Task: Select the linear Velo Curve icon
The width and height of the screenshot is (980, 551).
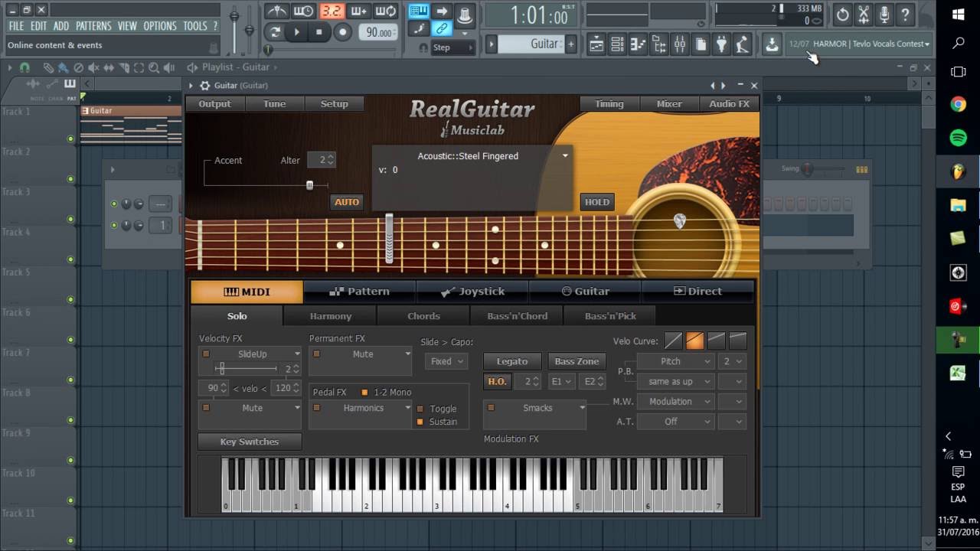Action: click(673, 341)
